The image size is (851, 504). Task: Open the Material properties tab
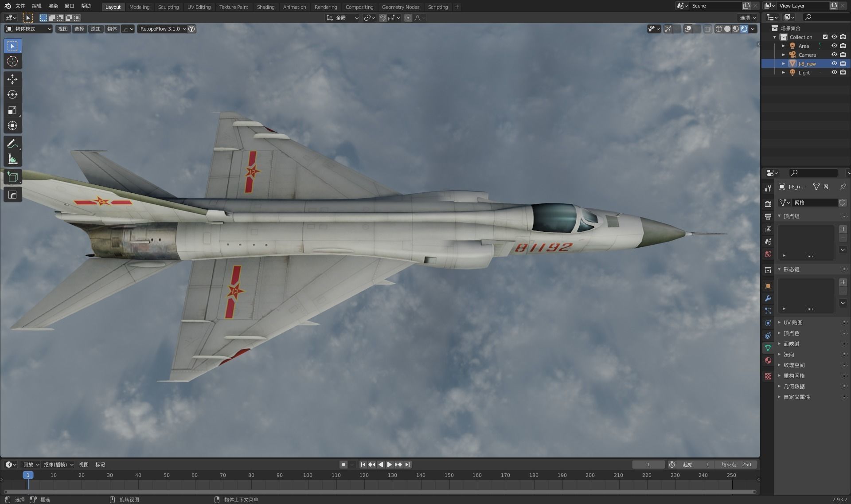(768, 360)
